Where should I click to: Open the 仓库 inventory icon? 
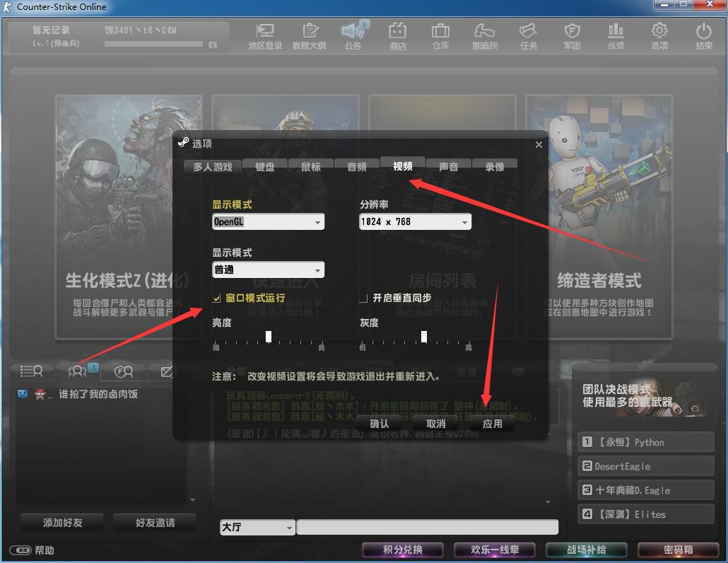pyautogui.click(x=440, y=37)
